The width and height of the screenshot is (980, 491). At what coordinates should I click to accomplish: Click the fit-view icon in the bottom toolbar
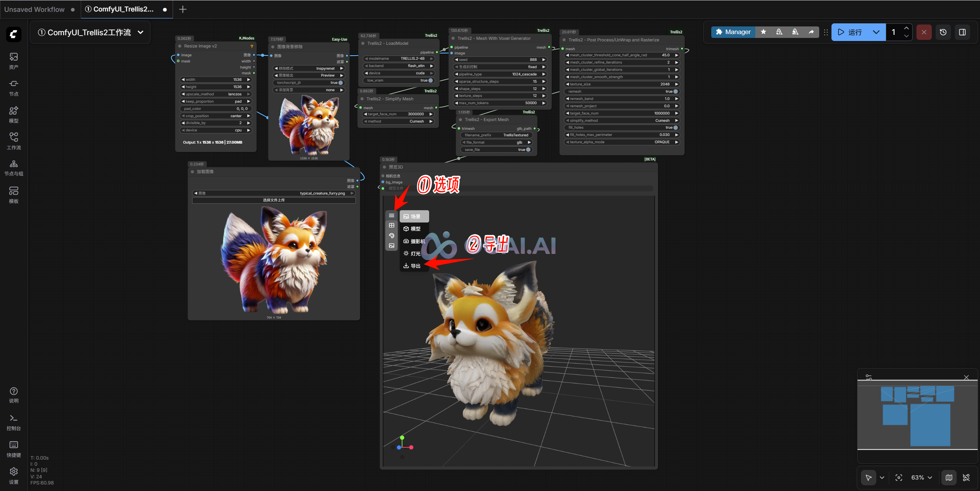click(899, 478)
